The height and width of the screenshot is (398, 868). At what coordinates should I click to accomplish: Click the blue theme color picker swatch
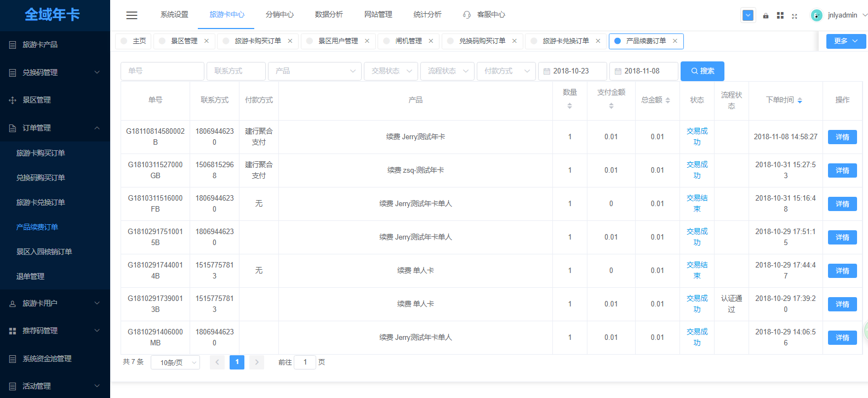pos(748,15)
